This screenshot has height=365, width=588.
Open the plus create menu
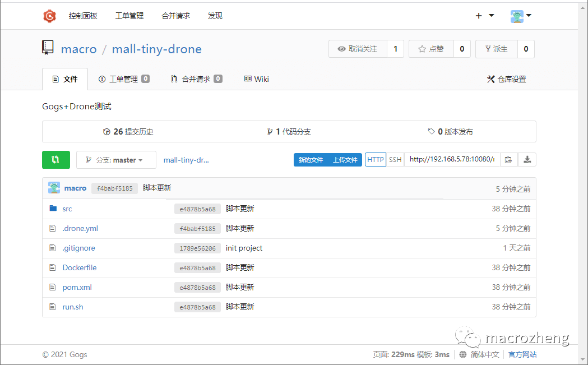coord(484,16)
